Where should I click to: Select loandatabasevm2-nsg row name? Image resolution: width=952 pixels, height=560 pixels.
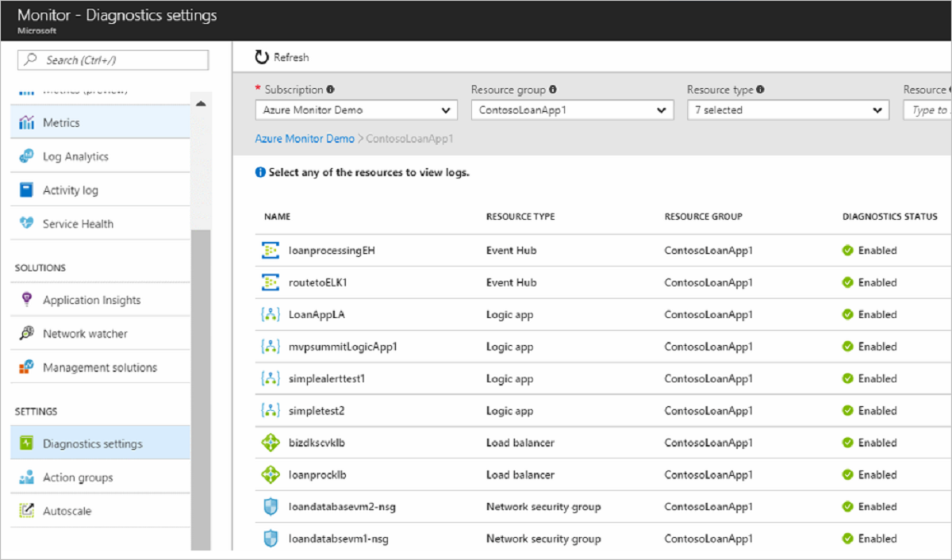[343, 507]
